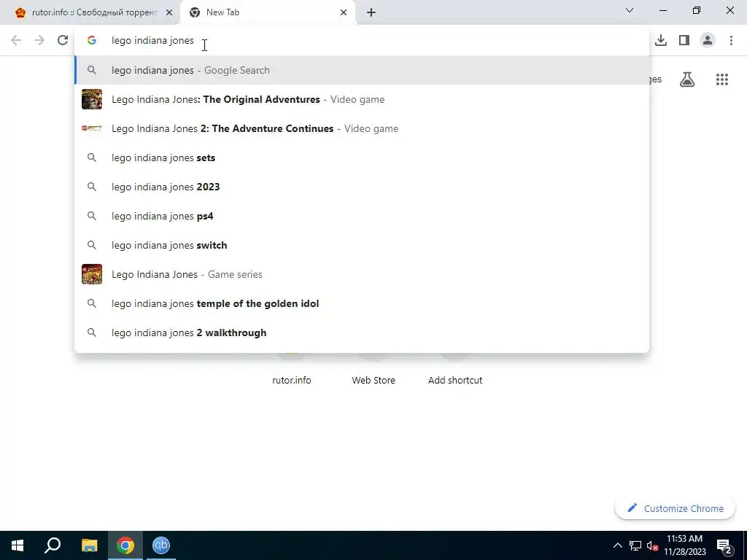Close the rutor.info tab
Screen dimensions: 747x560
169,12
